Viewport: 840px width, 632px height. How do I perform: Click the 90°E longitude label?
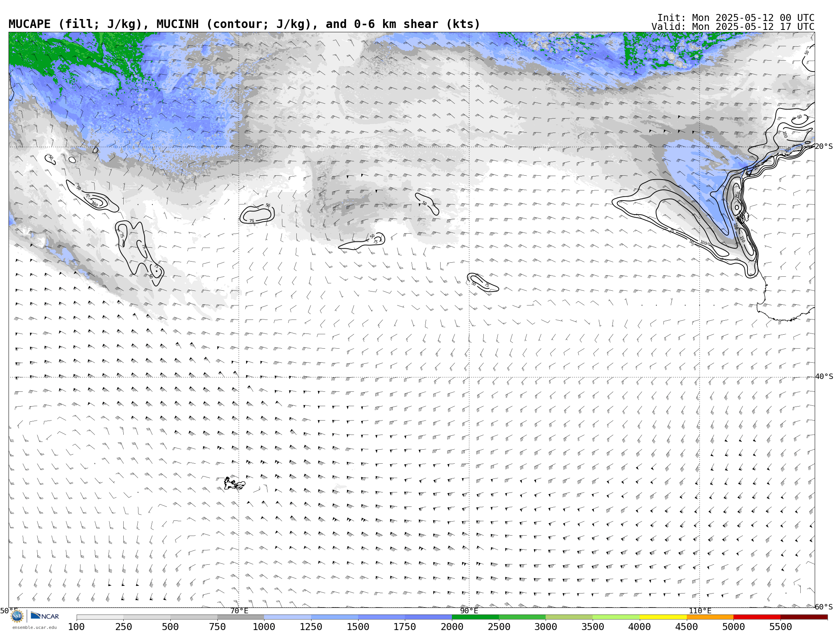(x=469, y=611)
